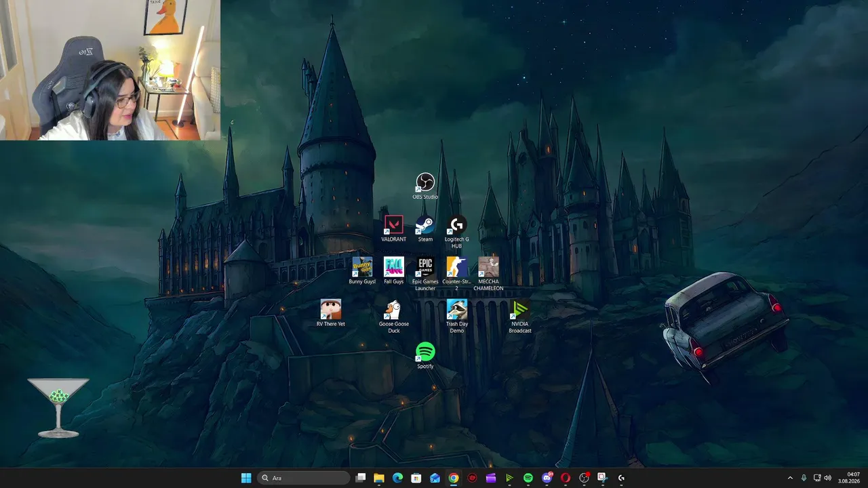Open network settings from the tray icon
Viewport: 868px width, 488px height.
pos(816,478)
